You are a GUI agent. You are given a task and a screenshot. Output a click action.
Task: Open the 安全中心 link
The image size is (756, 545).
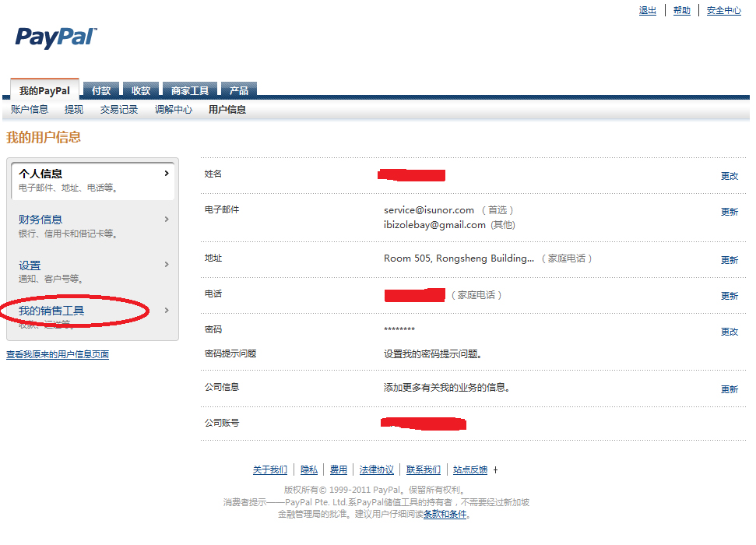(723, 11)
